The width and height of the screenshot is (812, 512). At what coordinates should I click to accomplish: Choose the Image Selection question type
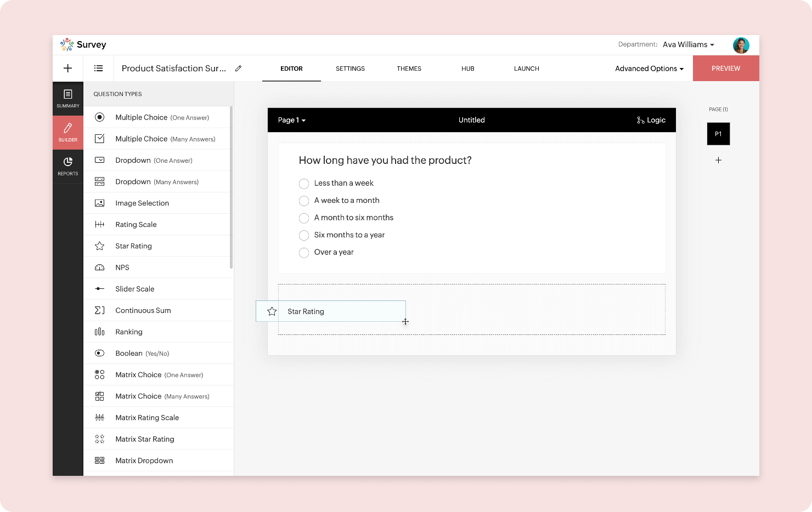point(142,203)
